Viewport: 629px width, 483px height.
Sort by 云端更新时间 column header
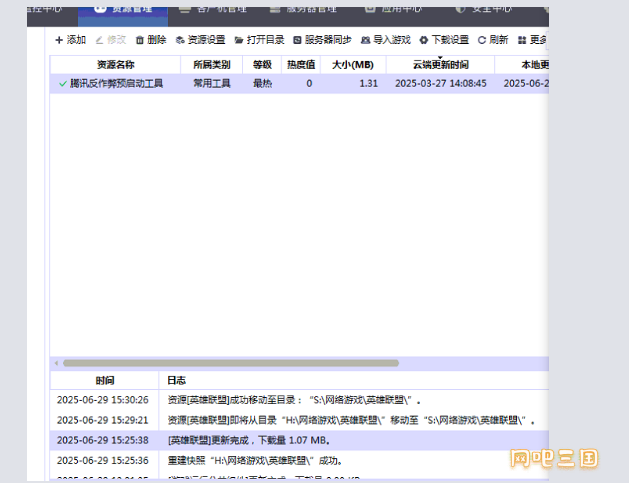point(440,65)
